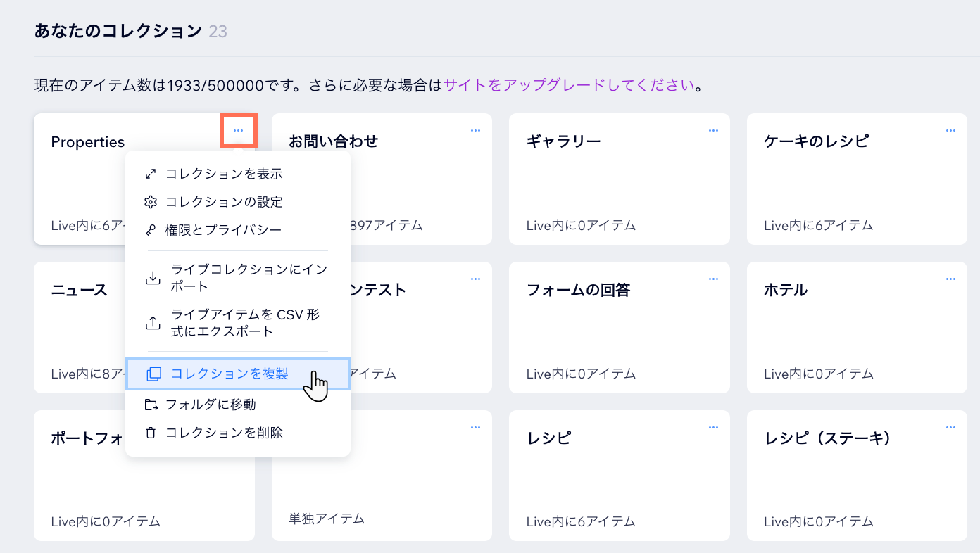Choose 権限とプライバシー in the context menu
980x553 pixels.
tap(223, 230)
